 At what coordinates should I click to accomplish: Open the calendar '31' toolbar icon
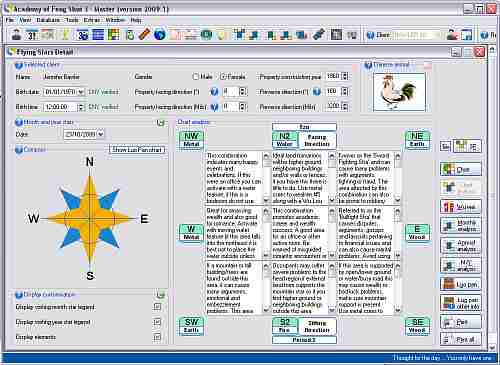pos(32,34)
